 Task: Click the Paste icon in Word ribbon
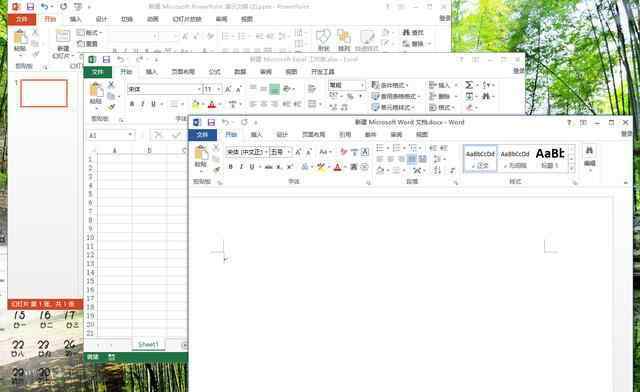201,153
